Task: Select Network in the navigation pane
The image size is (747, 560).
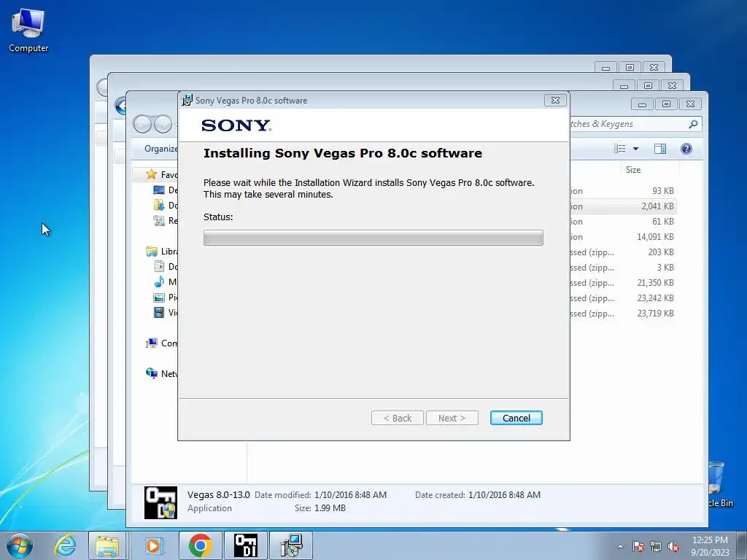Action: click(161, 373)
